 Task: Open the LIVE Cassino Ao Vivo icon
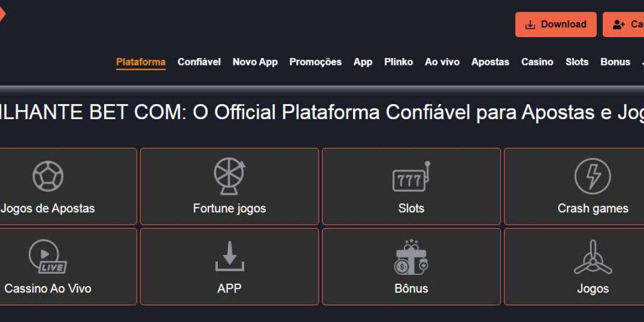(47, 257)
